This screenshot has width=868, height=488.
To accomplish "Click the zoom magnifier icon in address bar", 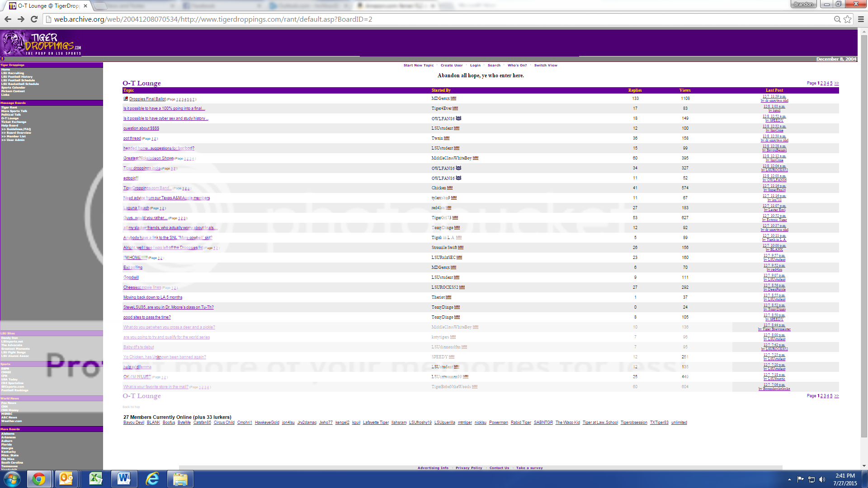I will [837, 19].
